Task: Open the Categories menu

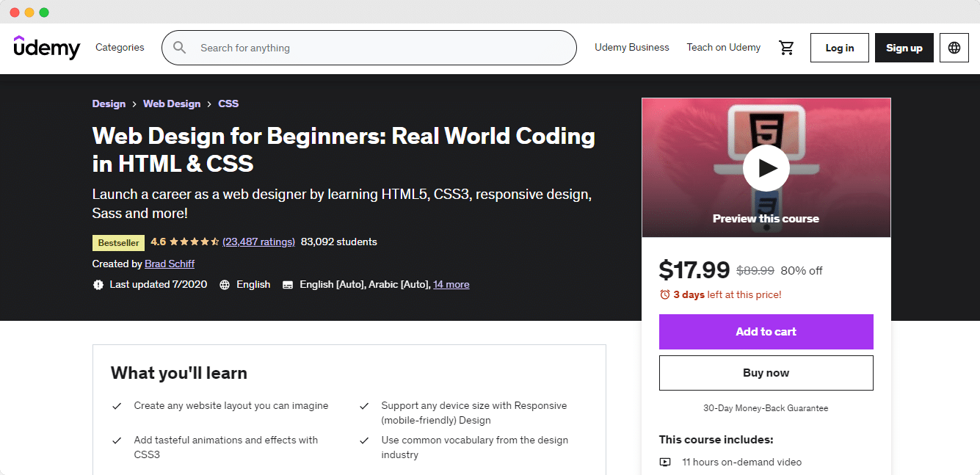Action: point(120,48)
